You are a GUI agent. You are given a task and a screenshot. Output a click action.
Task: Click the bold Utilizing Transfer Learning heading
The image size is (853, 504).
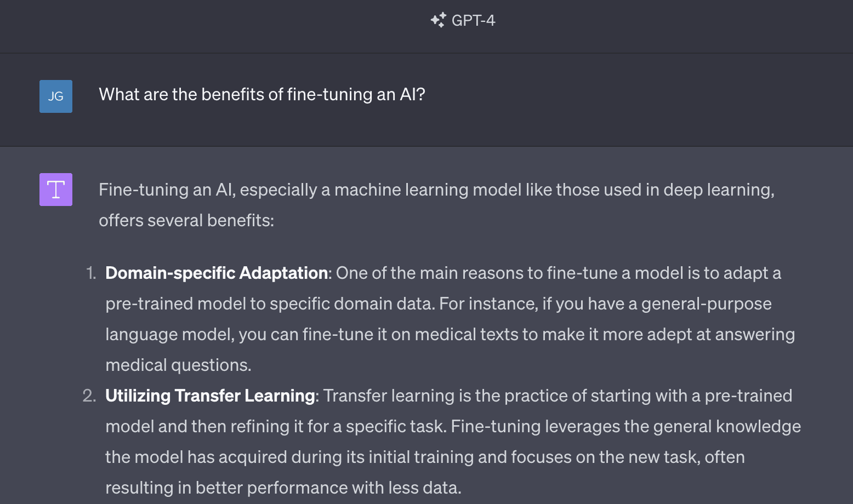tap(210, 396)
